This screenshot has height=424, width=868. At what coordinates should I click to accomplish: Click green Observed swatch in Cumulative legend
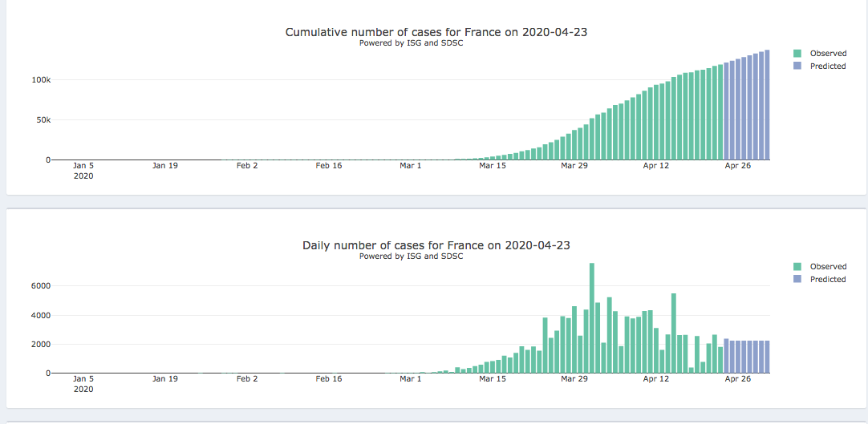tap(797, 54)
